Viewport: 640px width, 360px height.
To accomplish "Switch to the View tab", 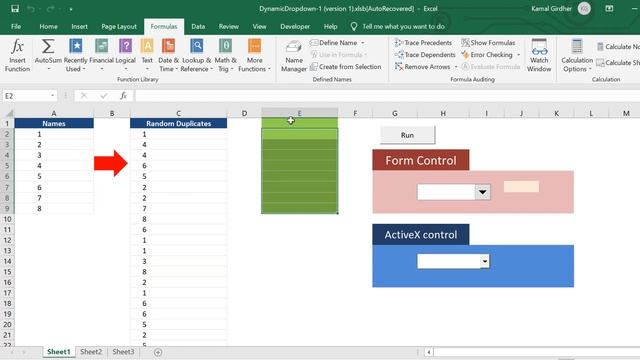I will [x=259, y=27].
